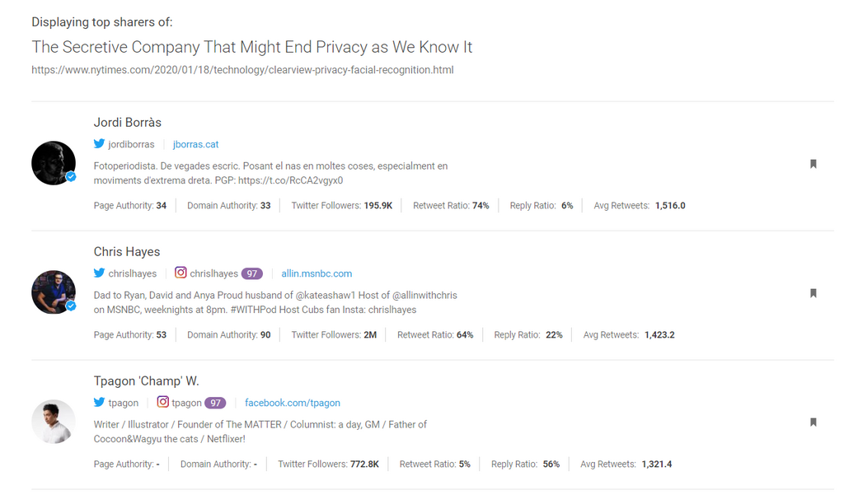This screenshot has height=504, width=844.
Task: Bookmark the Tpagon 'Champ' W. entry
Action: click(813, 422)
